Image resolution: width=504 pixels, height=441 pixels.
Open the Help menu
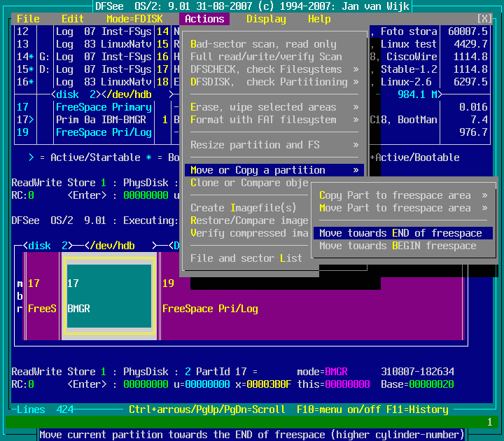click(x=319, y=19)
